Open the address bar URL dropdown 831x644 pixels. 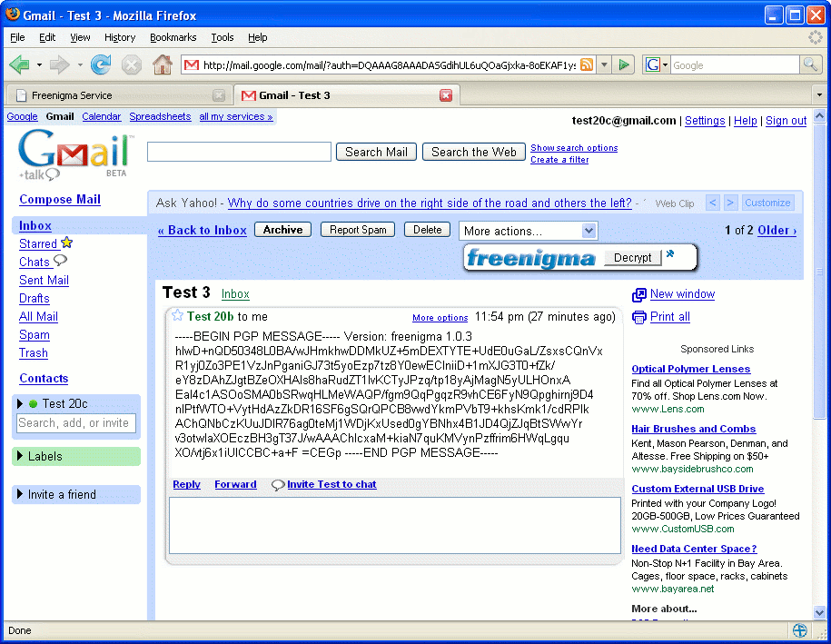[x=604, y=65]
